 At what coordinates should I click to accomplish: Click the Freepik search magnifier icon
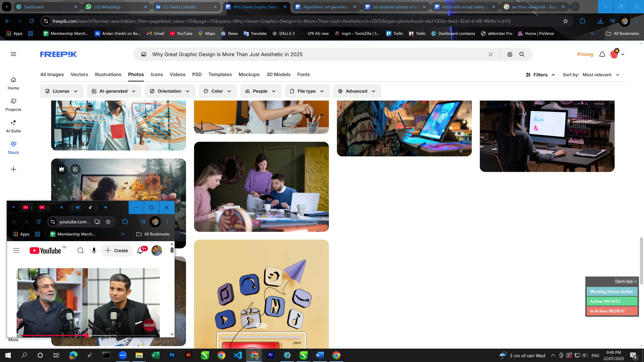click(x=522, y=54)
